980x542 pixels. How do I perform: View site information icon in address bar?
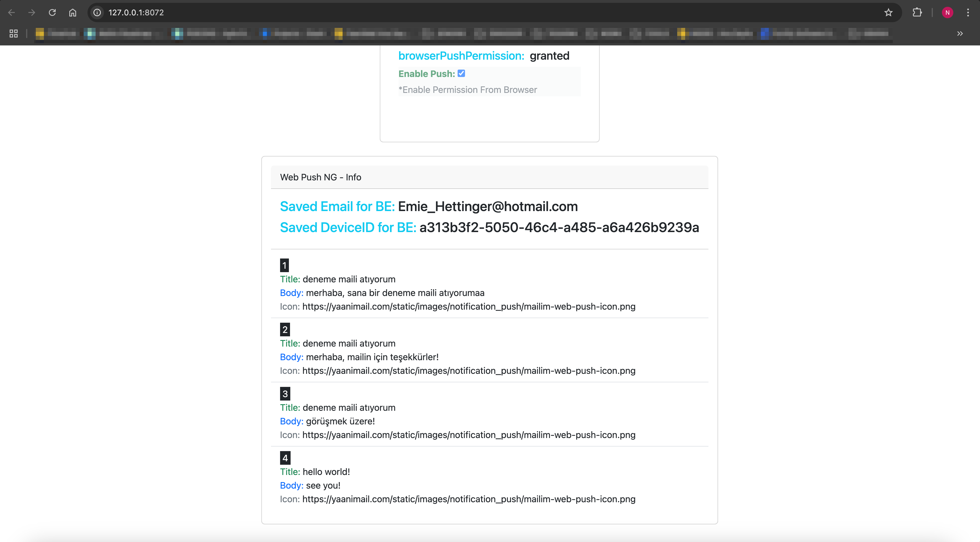pyautogui.click(x=97, y=12)
